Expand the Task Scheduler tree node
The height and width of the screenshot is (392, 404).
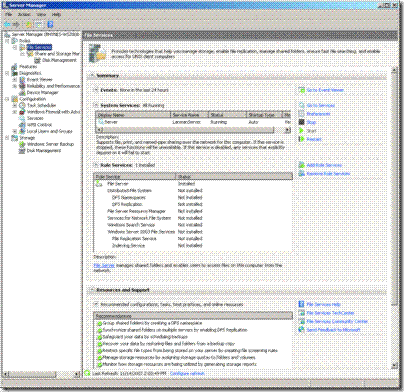15,105
